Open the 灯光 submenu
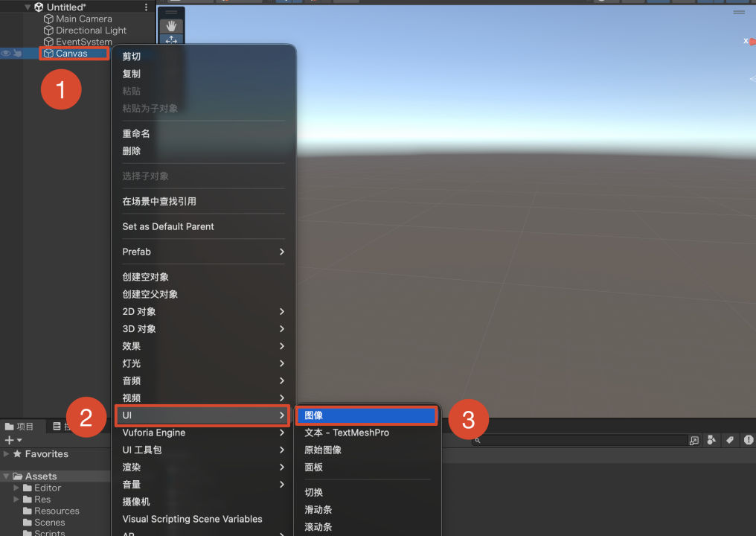756x536 pixels. coord(203,364)
